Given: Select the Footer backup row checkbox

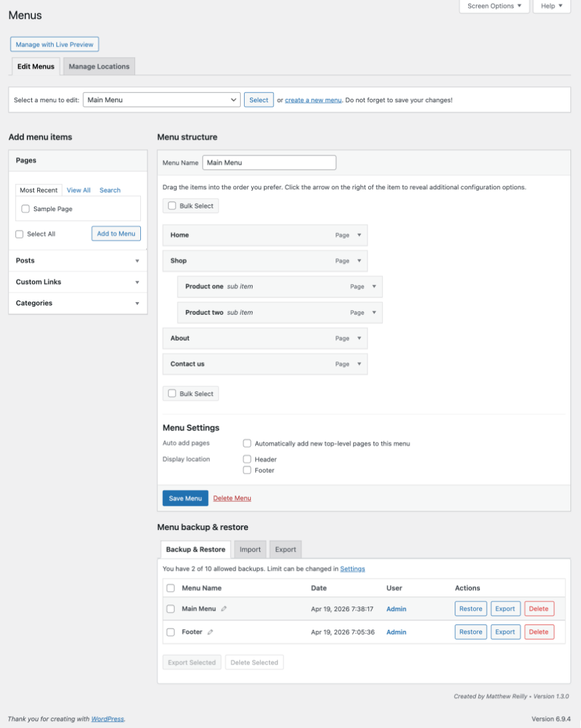Looking at the screenshot, I should click(x=171, y=632).
